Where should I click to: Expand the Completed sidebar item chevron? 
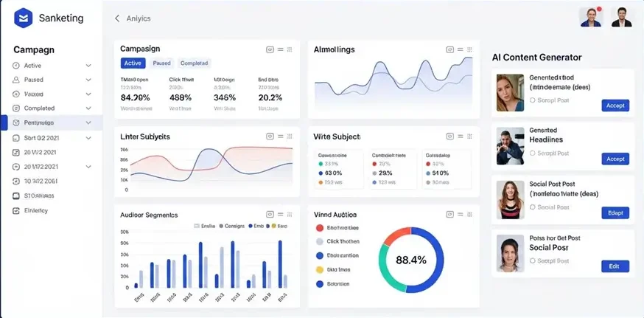coord(88,108)
